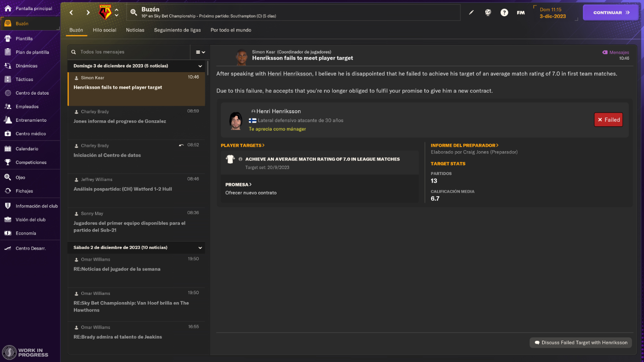Expand the Player Targets section link
The height and width of the screenshot is (362, 644).
point(242,145)
